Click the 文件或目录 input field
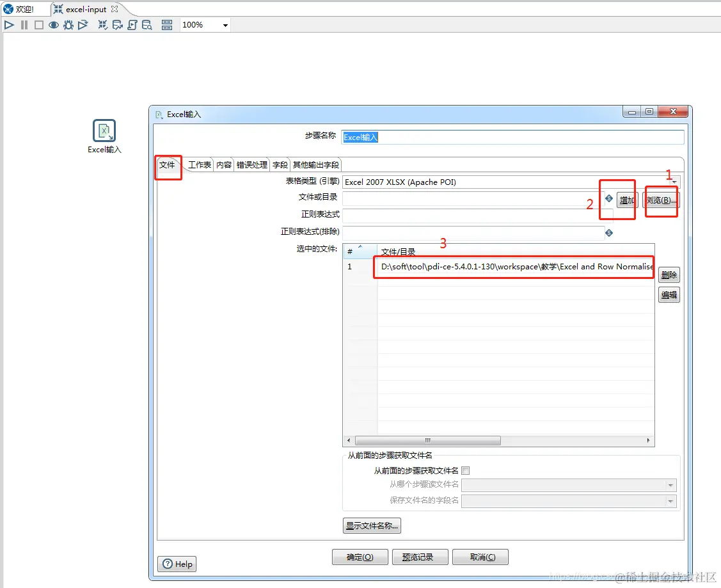 [473, 198]
